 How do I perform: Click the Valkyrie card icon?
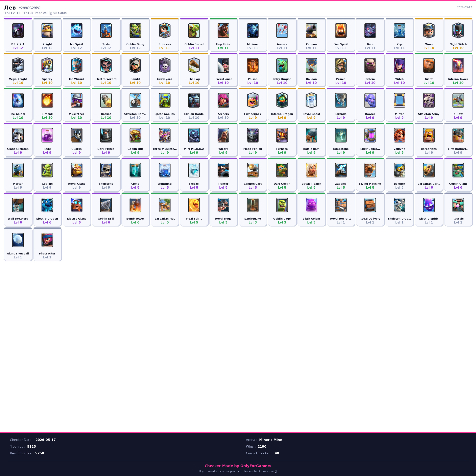[399, 135]
